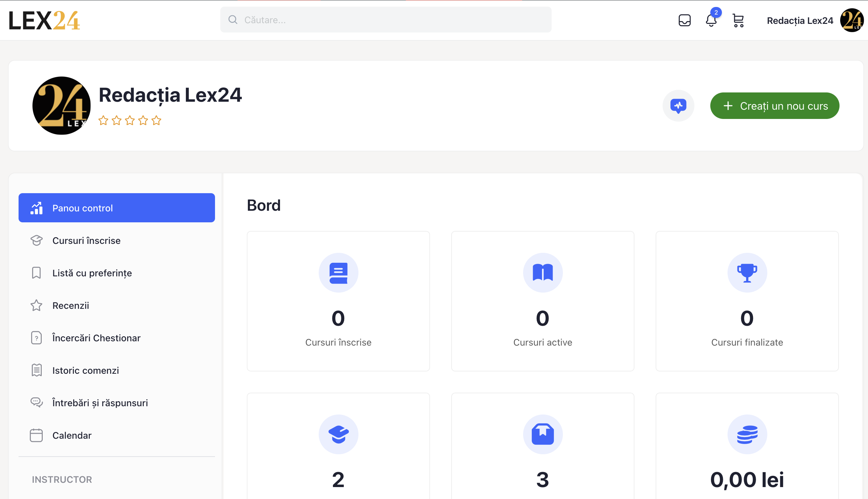
Task: Open the Recenzii section
Action: [71, 305]
